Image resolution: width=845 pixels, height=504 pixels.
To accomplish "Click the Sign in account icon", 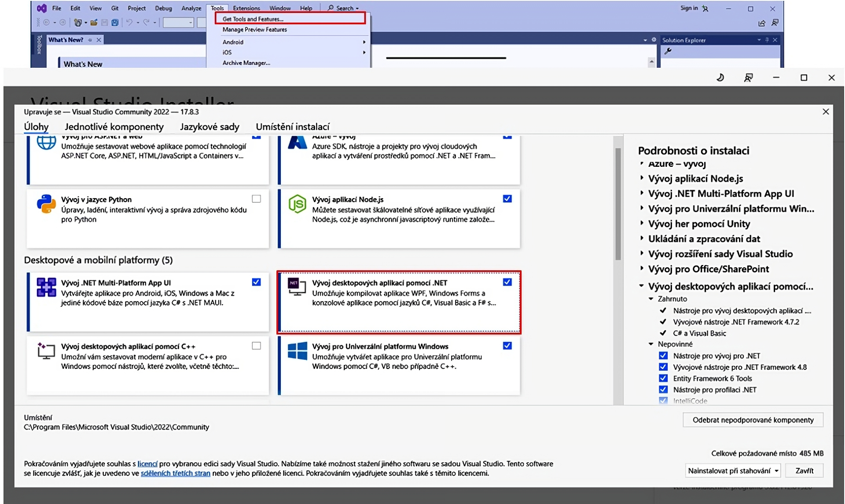I will [x=705, y=8].
